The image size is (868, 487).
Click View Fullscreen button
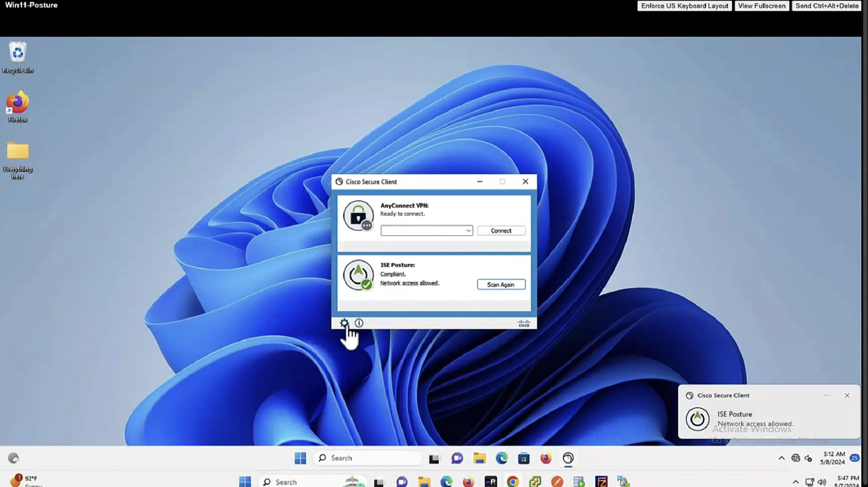point(761,6)
